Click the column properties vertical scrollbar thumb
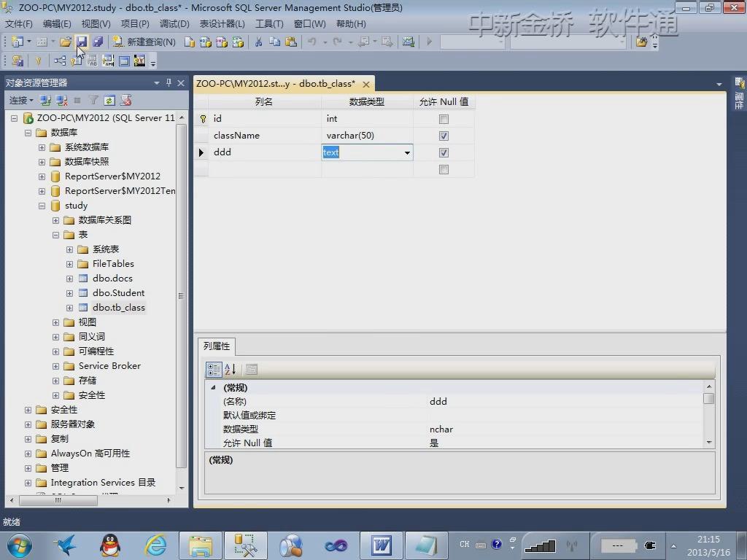 coord(709,398)
